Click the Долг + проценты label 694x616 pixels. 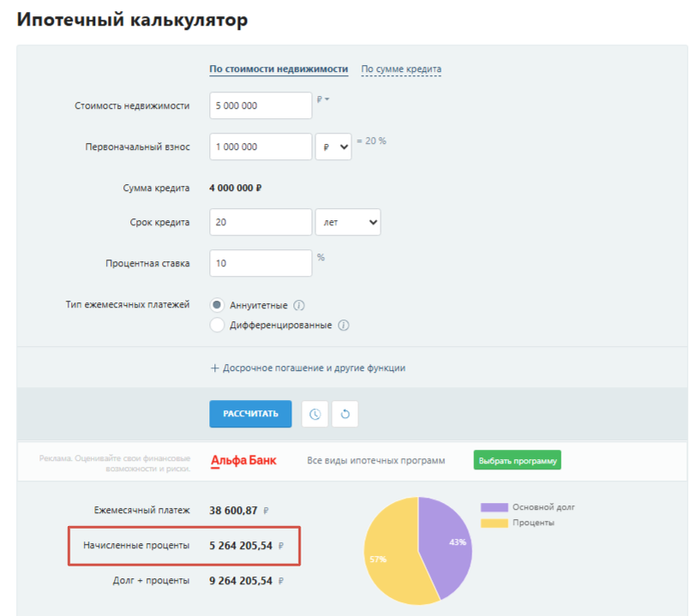(x=151, y=581)
